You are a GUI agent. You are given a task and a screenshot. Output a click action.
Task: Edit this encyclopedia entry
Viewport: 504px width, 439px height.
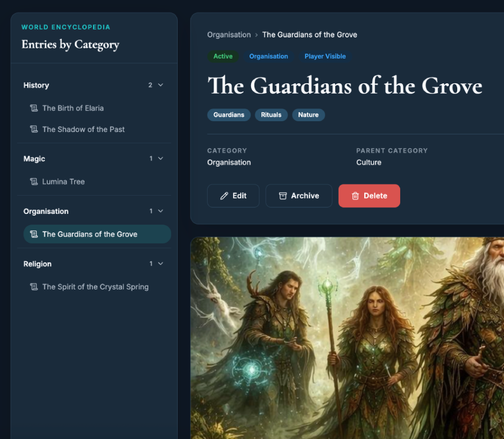point(233,196)
